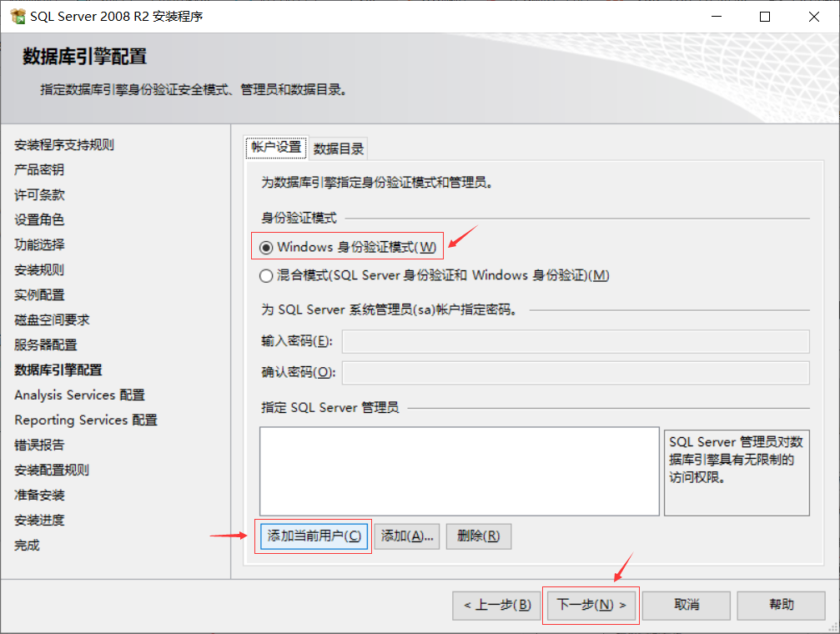Click 服务器配置 in the step list
Image resolution: width=840 pixels, height=634 pixels.
(46, 345)
